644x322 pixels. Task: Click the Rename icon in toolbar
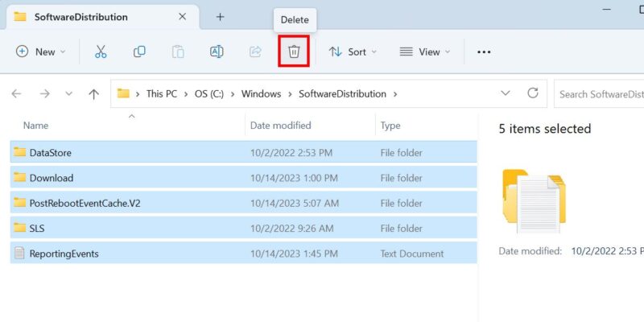pos(217,52)
